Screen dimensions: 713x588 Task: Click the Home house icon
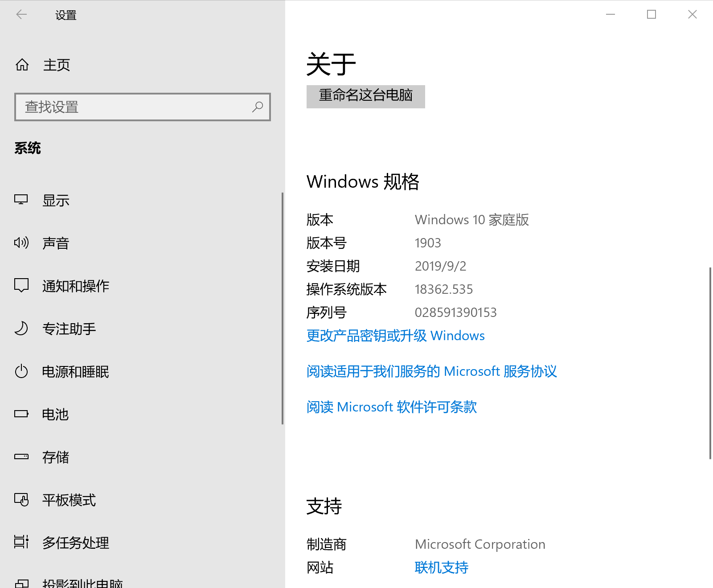[x=22, y=65]
